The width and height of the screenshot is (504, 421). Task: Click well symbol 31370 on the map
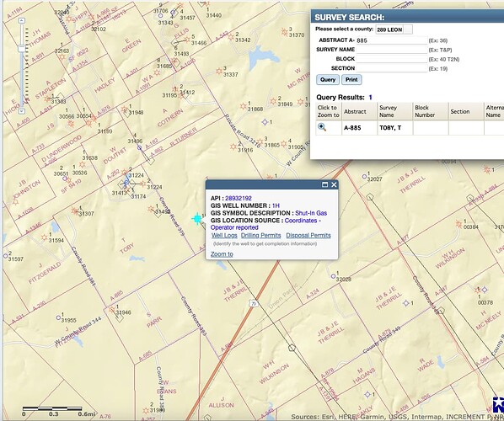pyautogui.click(x=284, y=32)
